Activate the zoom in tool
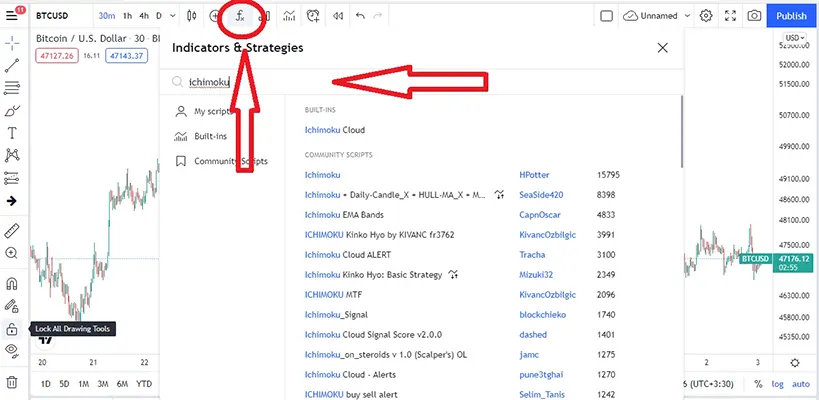 (x=11, y=253)
